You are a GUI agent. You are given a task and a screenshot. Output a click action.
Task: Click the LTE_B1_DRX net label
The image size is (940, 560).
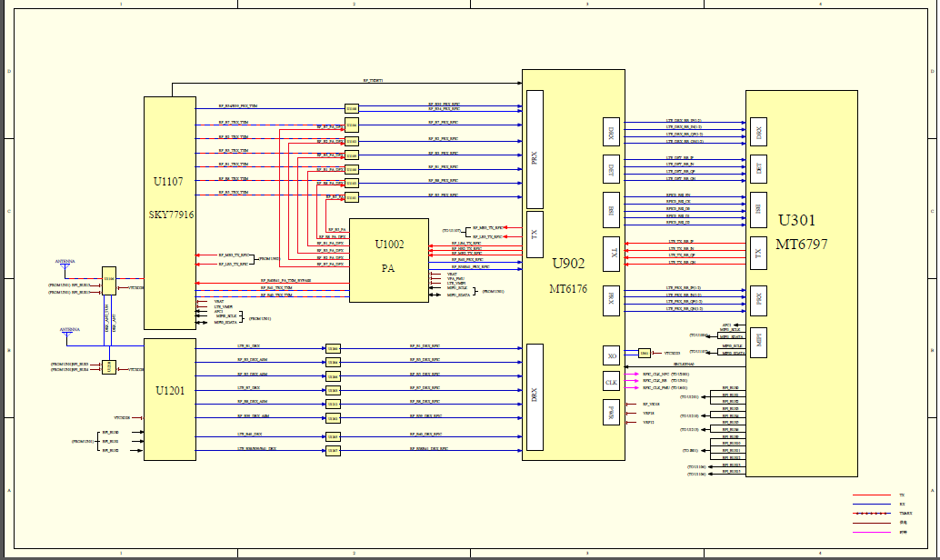pos(248,346)
